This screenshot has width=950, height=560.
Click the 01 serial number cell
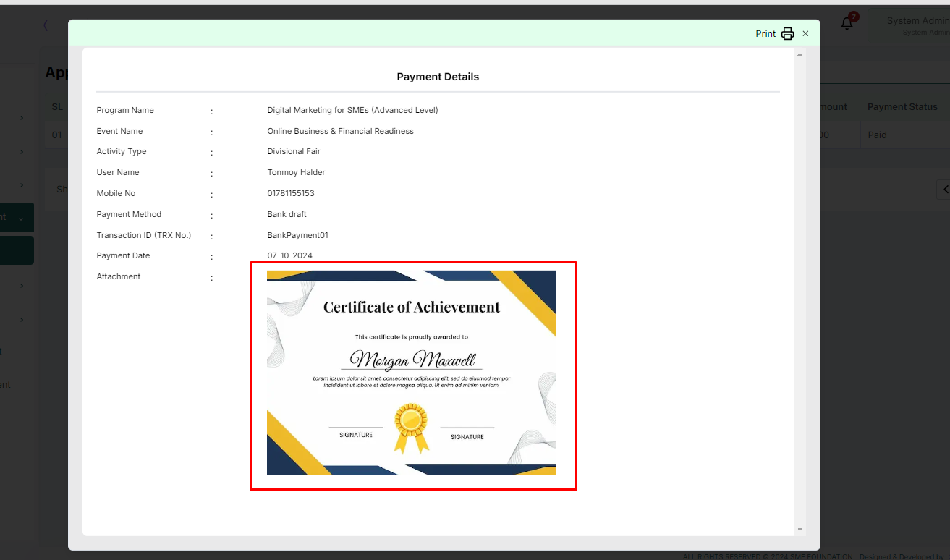(56, 135)
